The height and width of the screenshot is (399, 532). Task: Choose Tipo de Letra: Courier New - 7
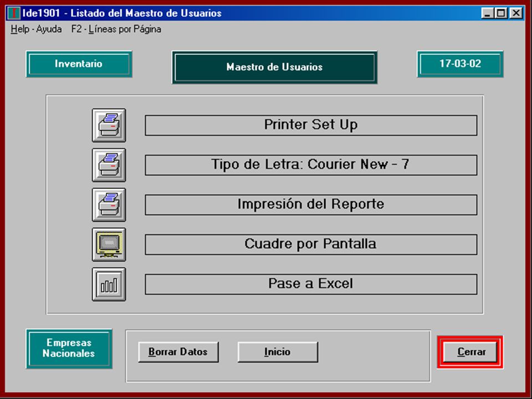point(311,165)
